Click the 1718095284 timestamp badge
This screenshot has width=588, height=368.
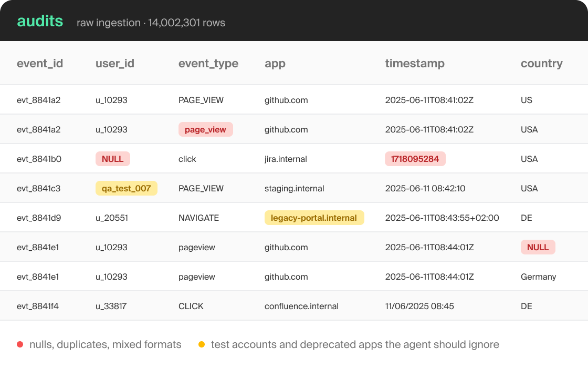(x=415, y=159)
